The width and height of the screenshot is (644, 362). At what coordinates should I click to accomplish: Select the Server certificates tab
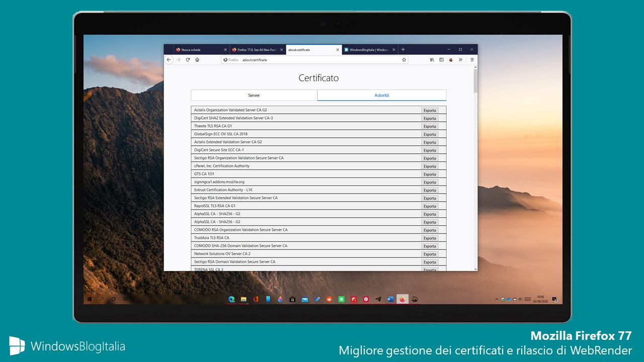click(254, 95)
